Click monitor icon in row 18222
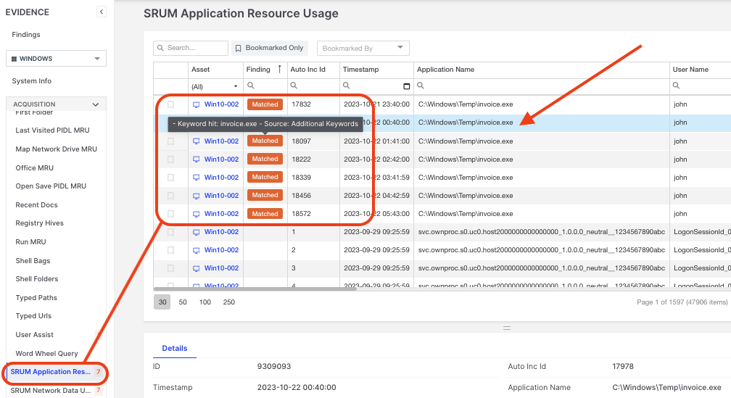 pos(196,159)
